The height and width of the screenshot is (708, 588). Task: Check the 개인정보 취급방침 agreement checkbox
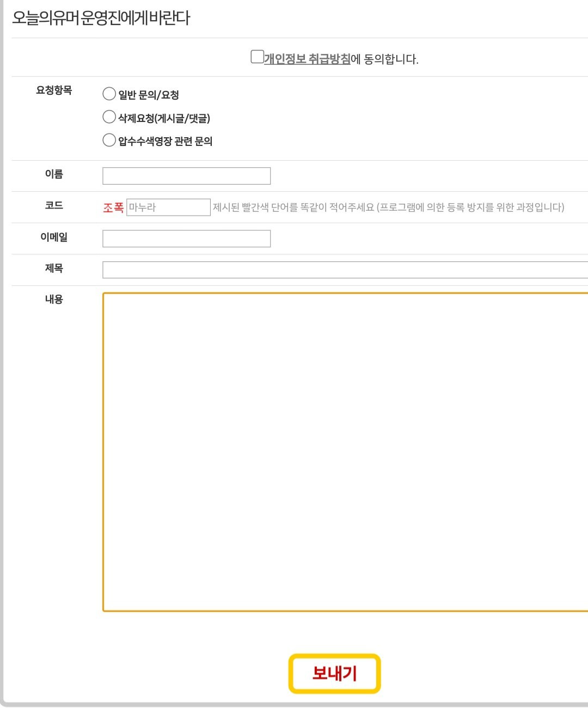[x=257, y=57]
